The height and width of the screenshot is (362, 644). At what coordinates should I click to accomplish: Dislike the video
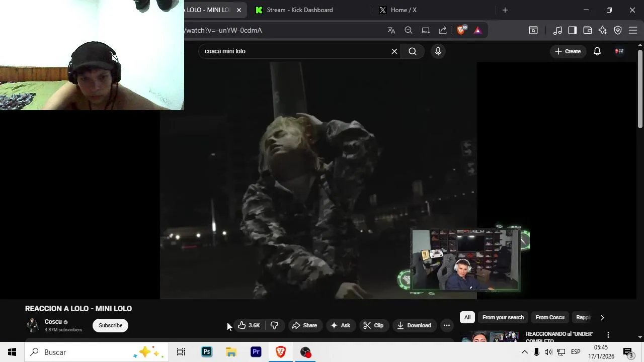point(274,325)
